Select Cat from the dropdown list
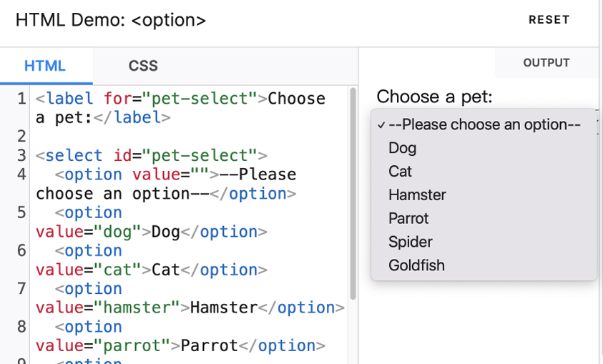The height and width of the screenshot is (364, 603). tap(484, 172)
